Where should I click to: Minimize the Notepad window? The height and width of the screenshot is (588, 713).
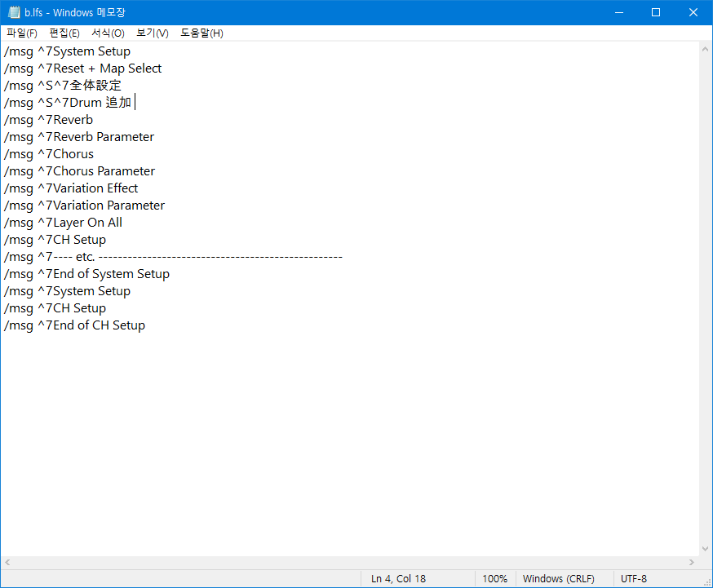pyautogui.click(x=619, y=12)
